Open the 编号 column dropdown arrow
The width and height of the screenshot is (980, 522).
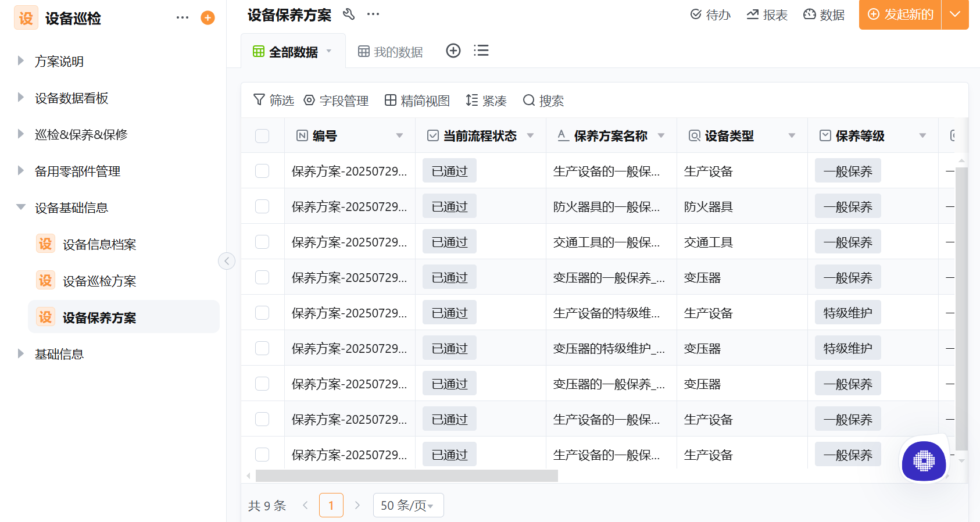click(399, 136)
